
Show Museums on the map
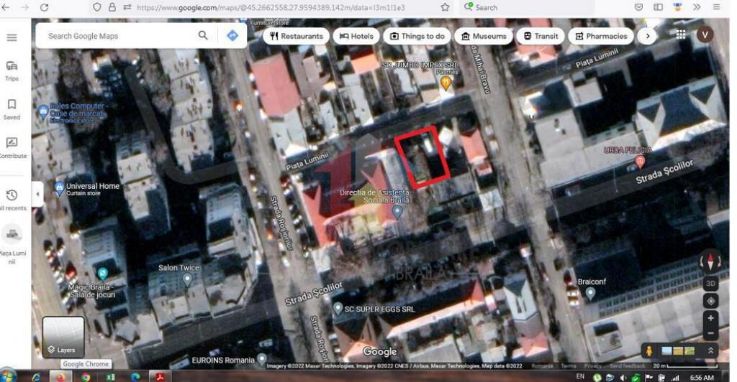pyautogui.click(x=484, y=36)
